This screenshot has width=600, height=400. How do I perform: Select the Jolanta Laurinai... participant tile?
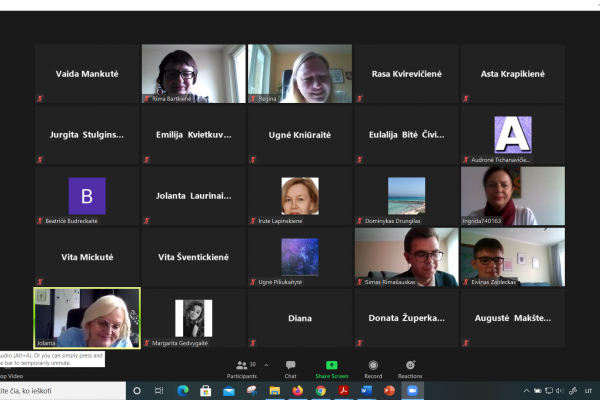point(194,196)
